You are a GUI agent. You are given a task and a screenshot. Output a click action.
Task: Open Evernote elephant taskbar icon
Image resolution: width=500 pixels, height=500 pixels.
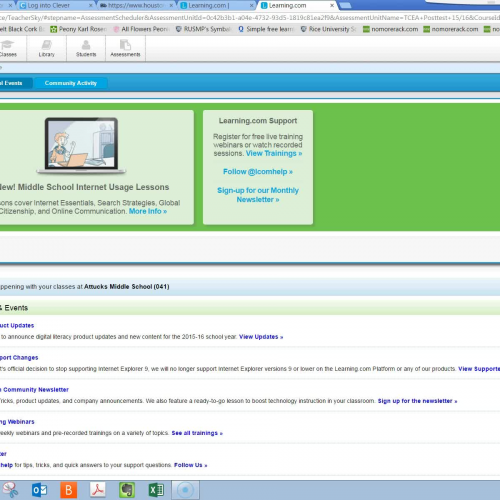click(x=127, y=490)
